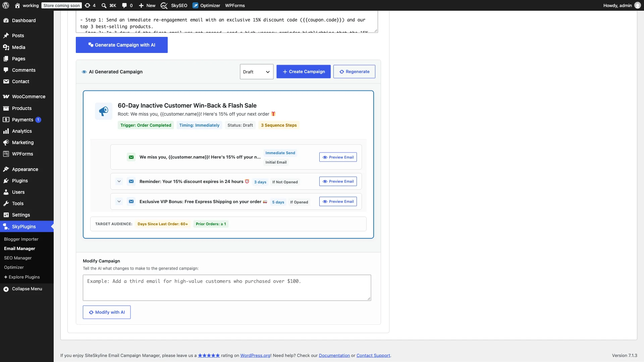Open the Contact Support link
Image resolution: width=644 pixels, height=362 pixels.
tap(373, 355)
